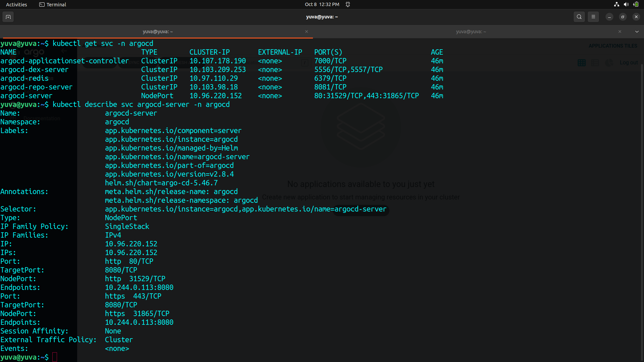Open the notification bell
Viewport: 644px width, 362px height.
348,4
